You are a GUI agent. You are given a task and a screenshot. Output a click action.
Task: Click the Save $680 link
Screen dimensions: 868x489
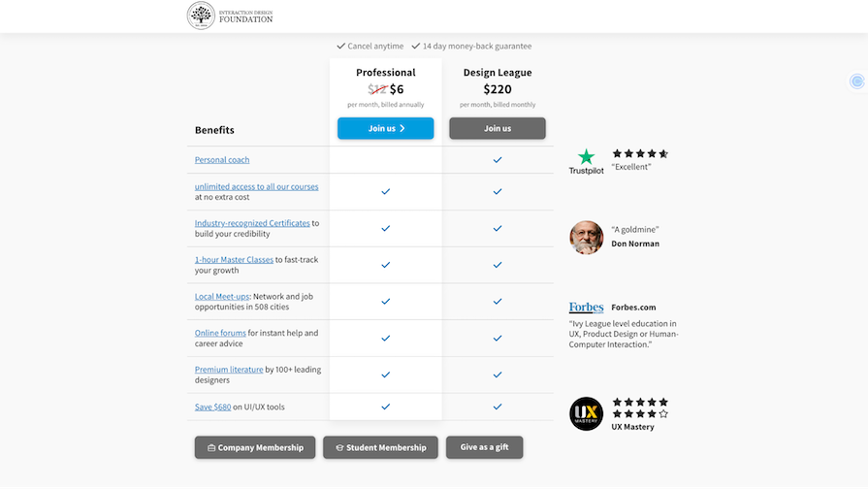pos(213,407)
